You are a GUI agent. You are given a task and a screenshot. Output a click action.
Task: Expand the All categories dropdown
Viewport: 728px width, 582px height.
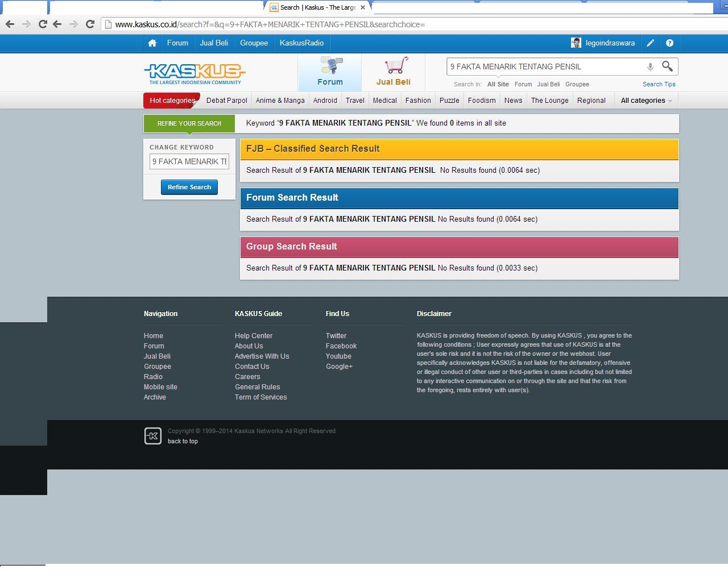tap(646, 101)
